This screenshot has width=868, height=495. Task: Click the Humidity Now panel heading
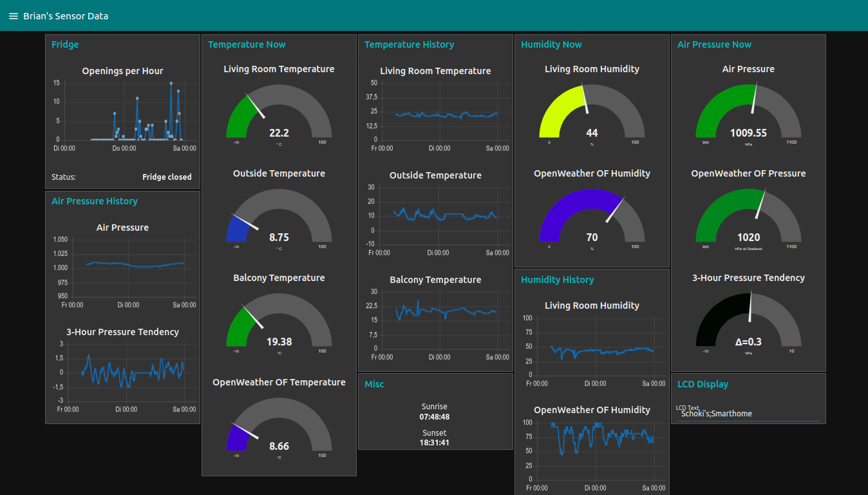click(551, 44)
